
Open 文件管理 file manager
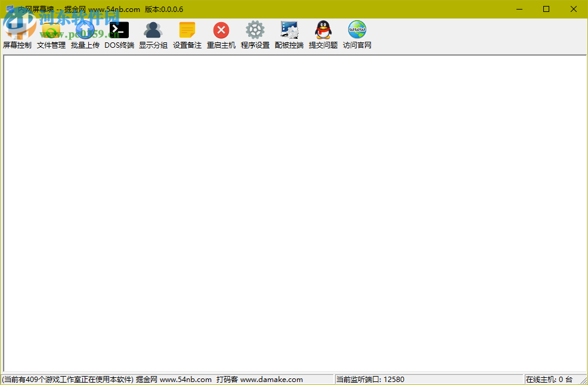(51, 35)
